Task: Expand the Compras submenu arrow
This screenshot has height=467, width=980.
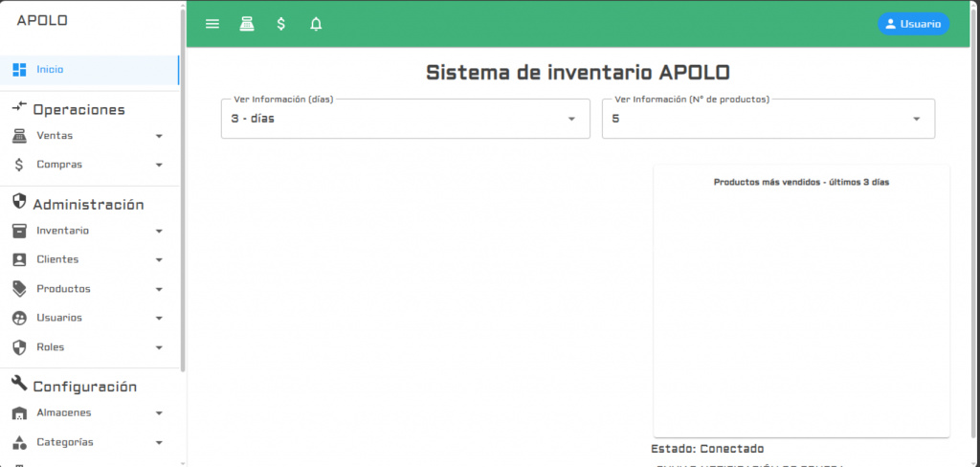Action: (159, 165)
